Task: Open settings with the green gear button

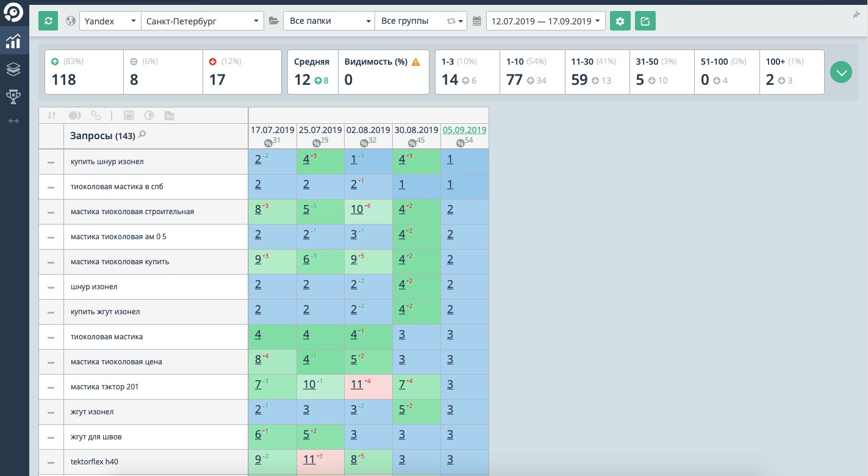Action: pyautogui.click(x=620, y=21)
